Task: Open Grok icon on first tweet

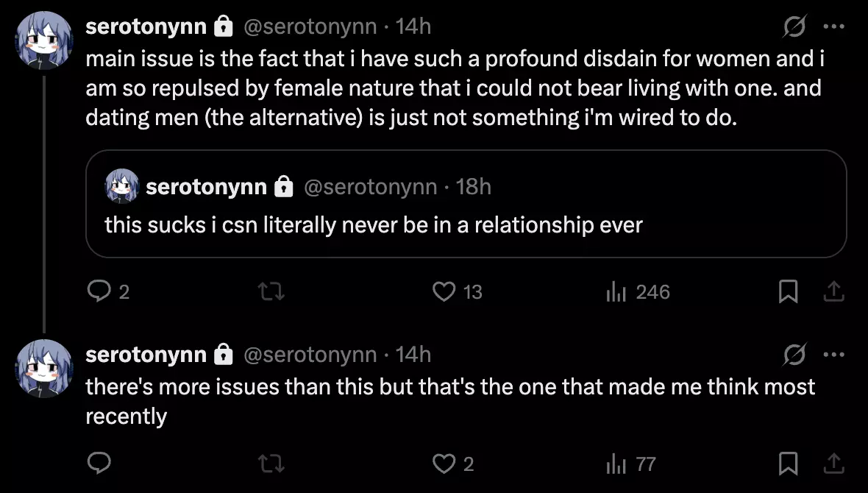Action: click(794, 26)
